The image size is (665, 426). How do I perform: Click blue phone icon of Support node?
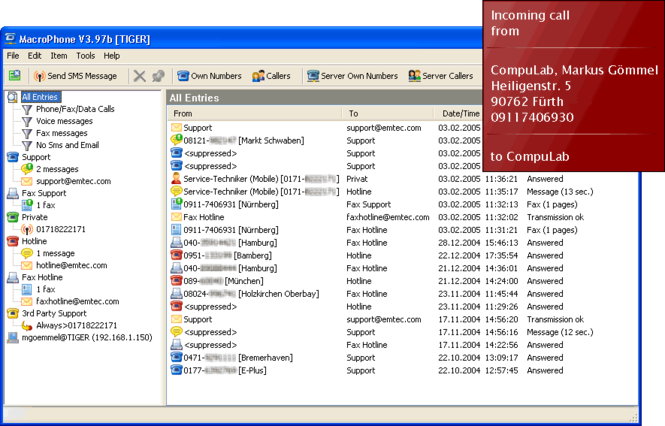[x=13, y=157]
